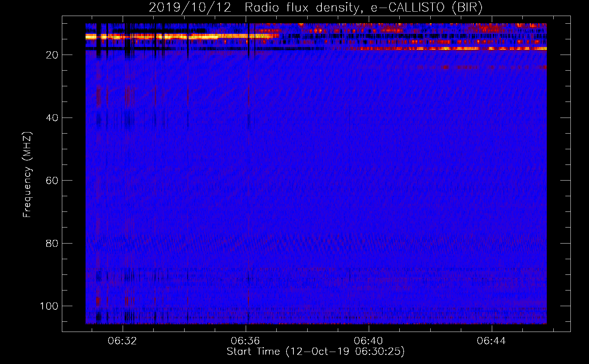Click the 80 MHz frequency tick label

click(x=52, y=244)
